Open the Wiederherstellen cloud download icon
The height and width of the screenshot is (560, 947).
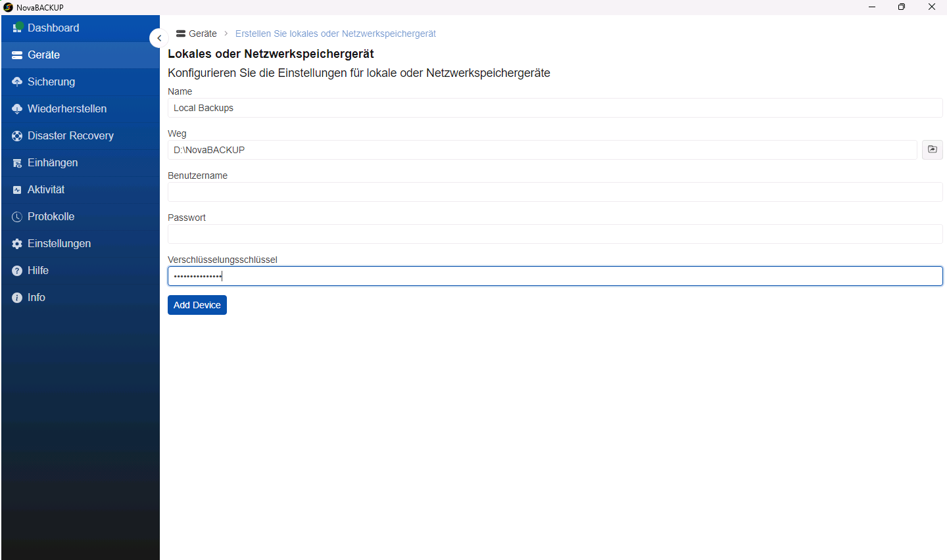[x=17, y=108]
